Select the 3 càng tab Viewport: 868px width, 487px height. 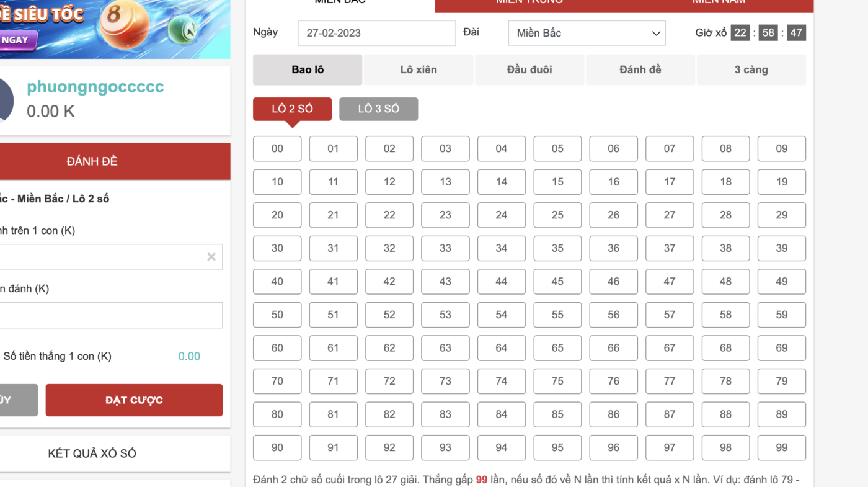(x=751, y=70)
